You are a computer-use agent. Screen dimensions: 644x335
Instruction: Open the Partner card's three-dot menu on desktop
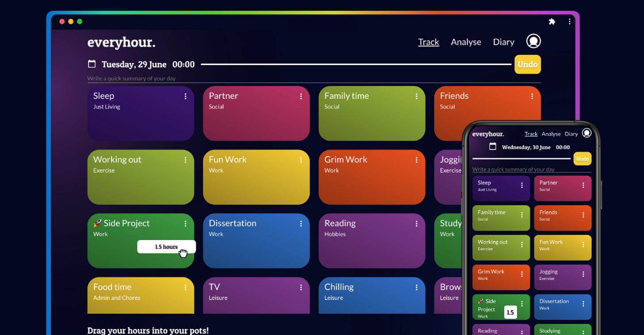(301, 96)
